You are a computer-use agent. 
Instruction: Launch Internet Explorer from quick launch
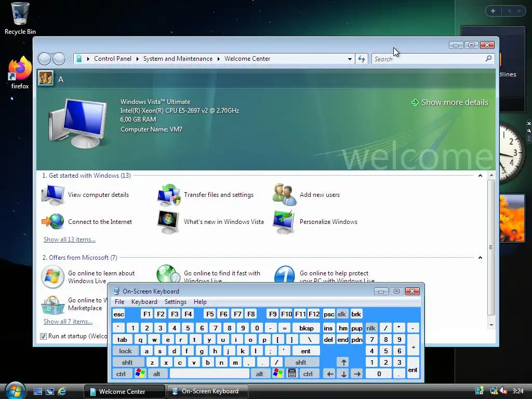(x=62, y=391)
